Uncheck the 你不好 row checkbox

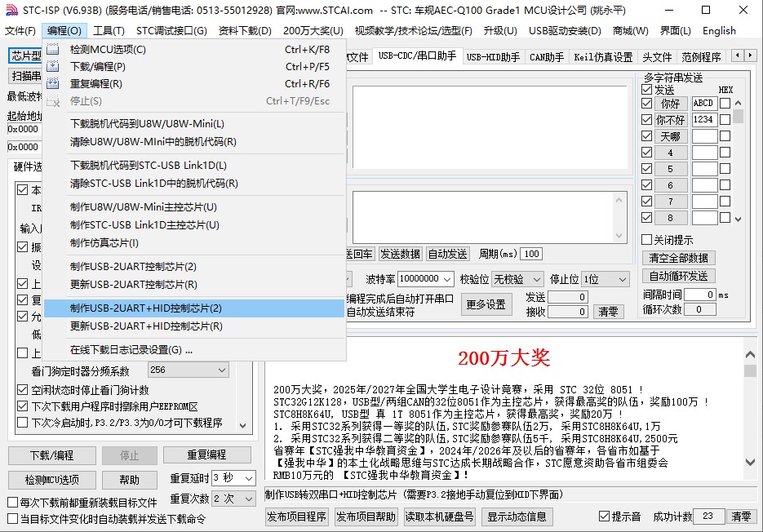pos(646,119)
